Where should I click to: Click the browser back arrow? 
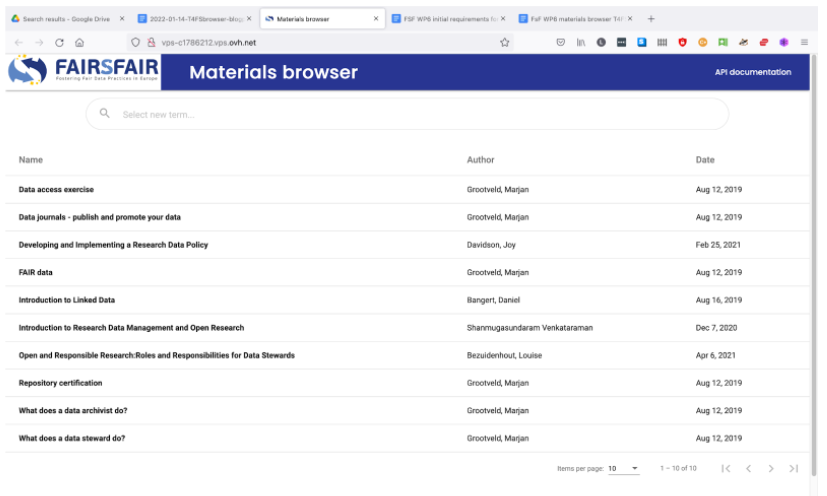pyautogui.click(x=18, y=43)
